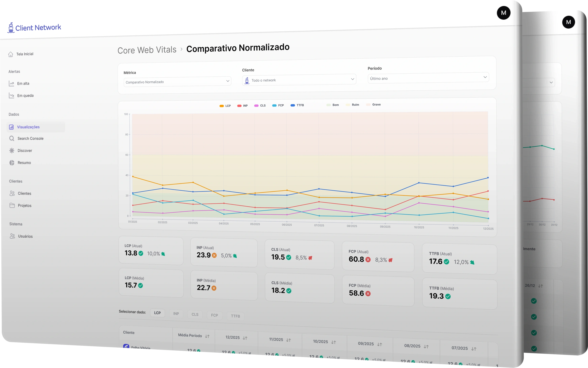Open Em alta alerts chart icon

[x=12, y=83]
